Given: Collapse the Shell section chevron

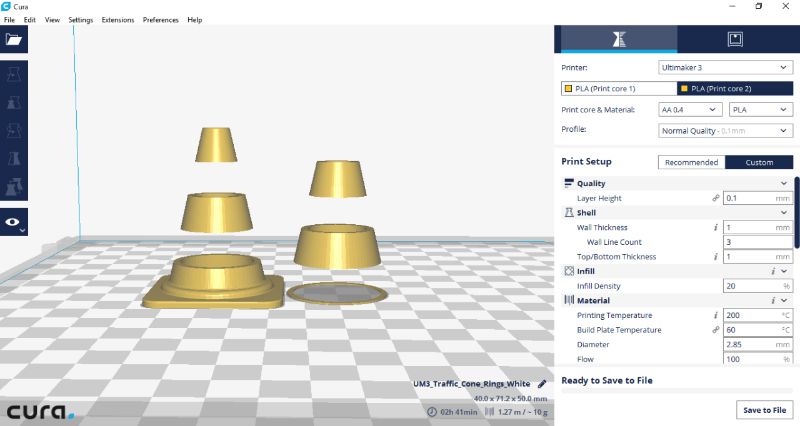Looking at the screenshot, I should pos(784,213).
